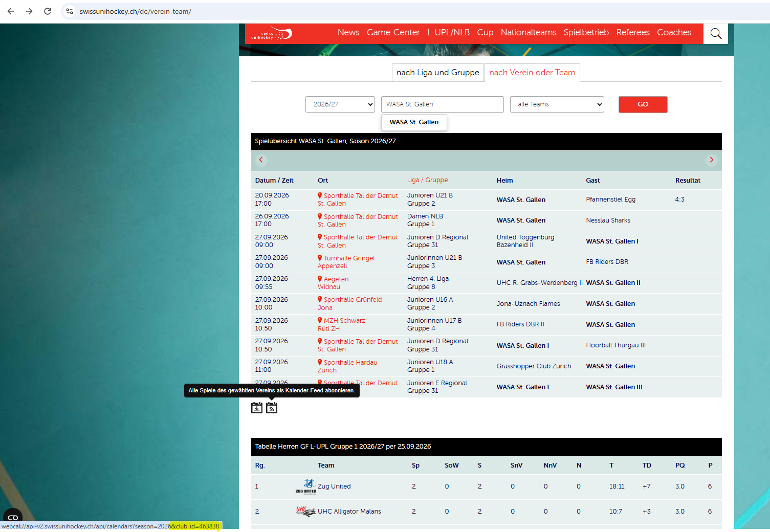
Task: Open the Coaches menu
Action: (x=674, y=32)
